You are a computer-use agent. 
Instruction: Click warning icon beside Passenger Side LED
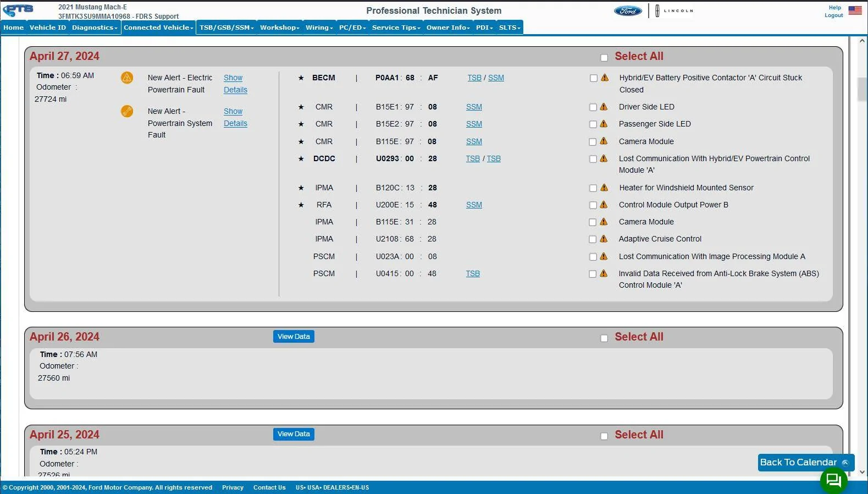coord(604,124)
